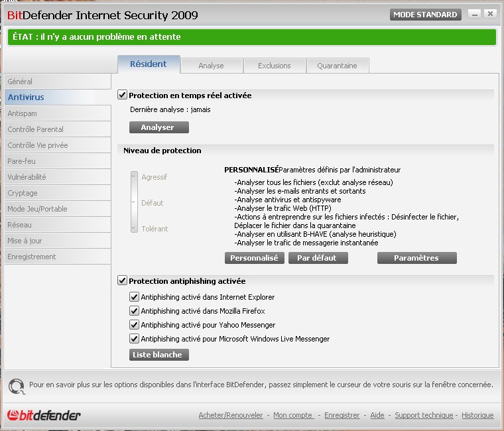Click 'Analyser les e-mails entrants et sortants'
Image resolution: width=504 pixels, height=431 pixels.
(x=300, y=191)
